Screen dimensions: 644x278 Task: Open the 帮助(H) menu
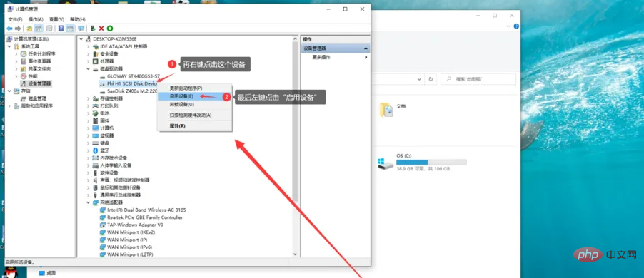pos(78,19)
